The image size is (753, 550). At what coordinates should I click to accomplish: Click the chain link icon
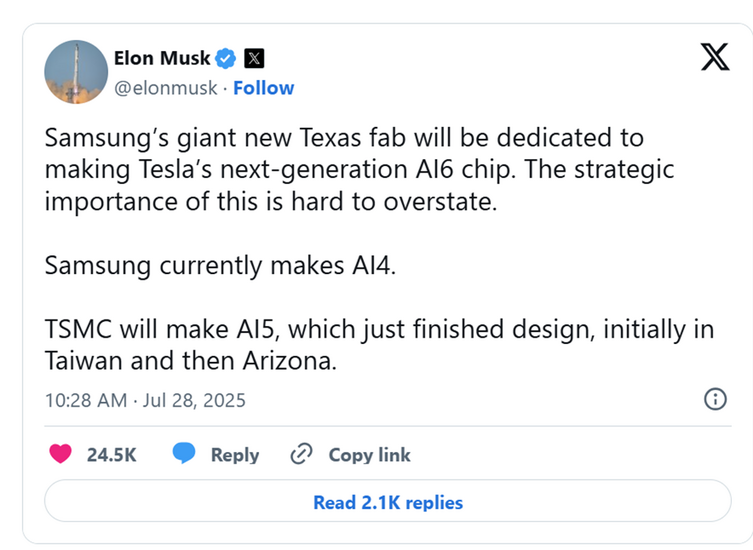point(301,455)
